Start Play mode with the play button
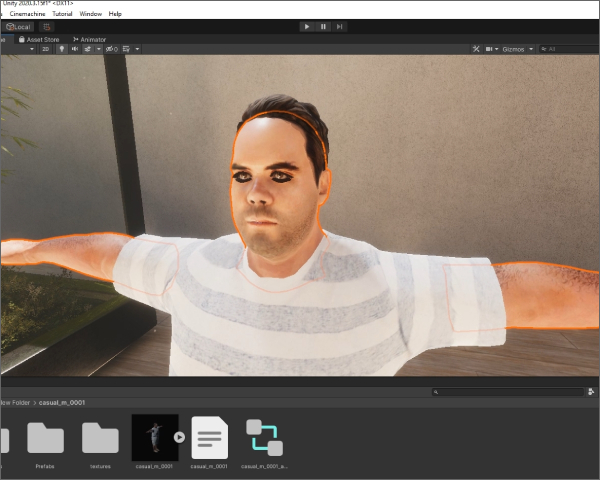This screenshot has width=600, height=480. [x=307, y=27]
